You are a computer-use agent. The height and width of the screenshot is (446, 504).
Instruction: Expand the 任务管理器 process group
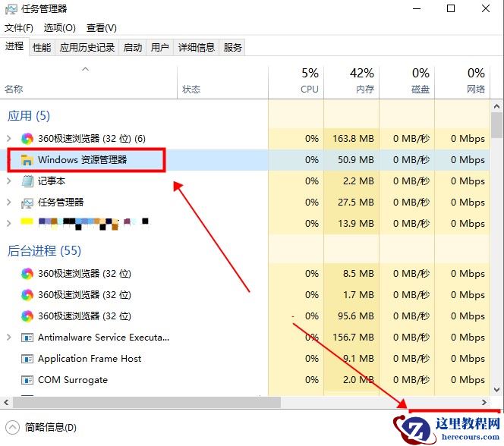click(x=9, y=202)
